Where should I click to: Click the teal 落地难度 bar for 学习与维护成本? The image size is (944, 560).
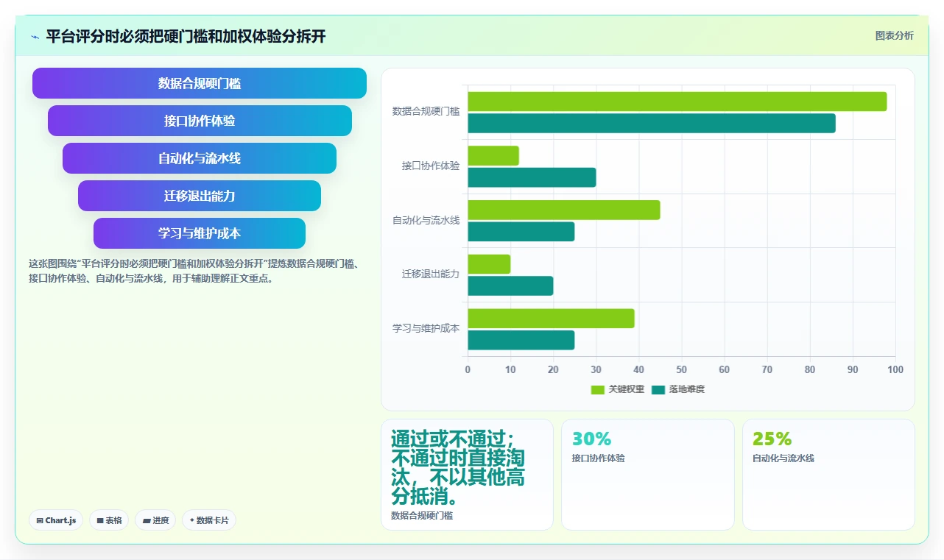(x=521, y=340)
